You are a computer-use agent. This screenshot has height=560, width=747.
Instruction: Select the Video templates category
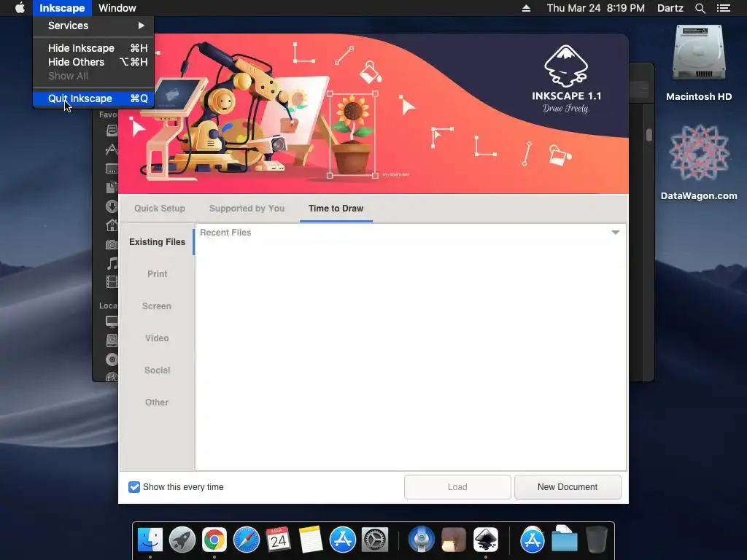[157, 338]
